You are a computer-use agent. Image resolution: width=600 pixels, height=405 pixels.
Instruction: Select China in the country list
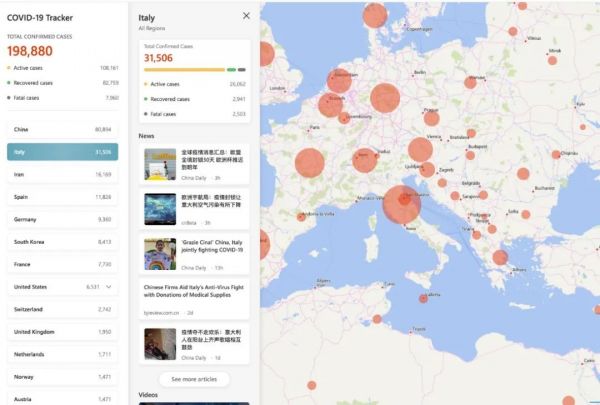point(62,129)
